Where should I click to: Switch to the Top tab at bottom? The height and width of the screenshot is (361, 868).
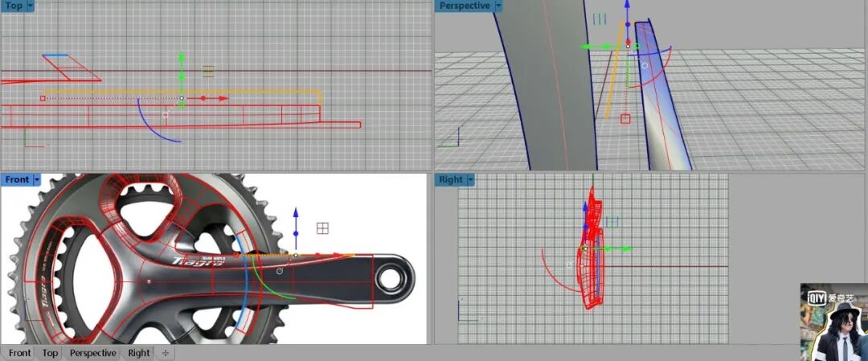coord(50,353)
